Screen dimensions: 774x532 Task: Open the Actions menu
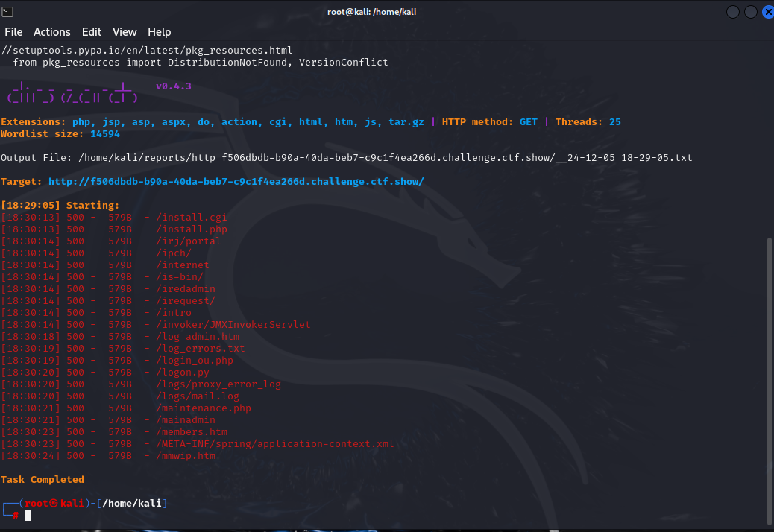52,32
